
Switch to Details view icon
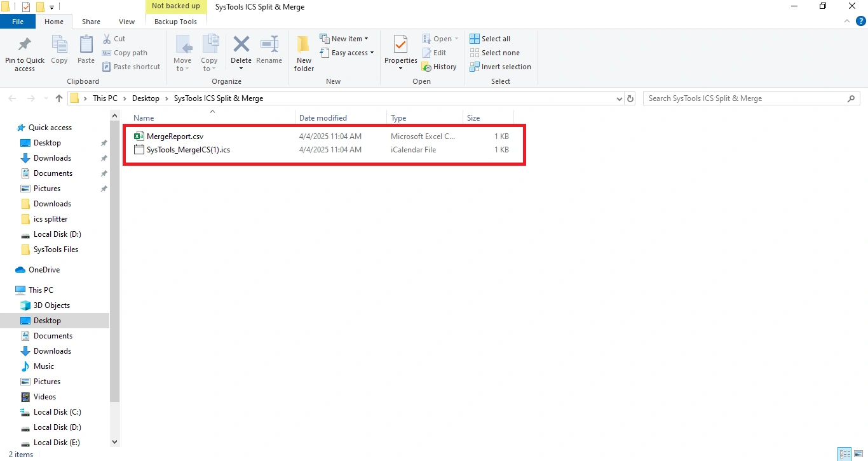point(844,454)
